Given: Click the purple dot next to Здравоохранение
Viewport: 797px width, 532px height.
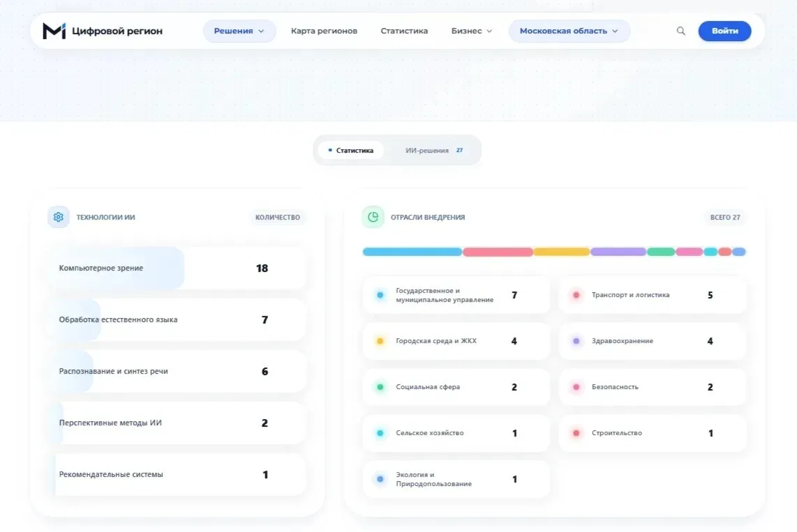Looking at the screenshot, I should point(576,341).
